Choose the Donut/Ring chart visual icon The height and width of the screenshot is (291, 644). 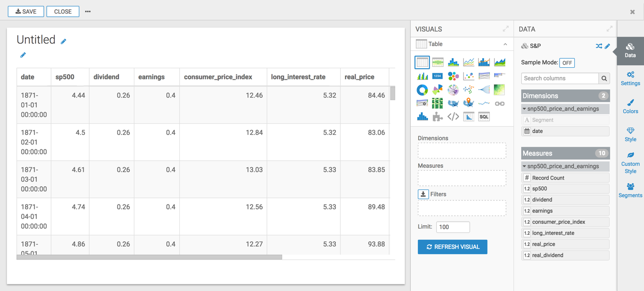point(422,90)
